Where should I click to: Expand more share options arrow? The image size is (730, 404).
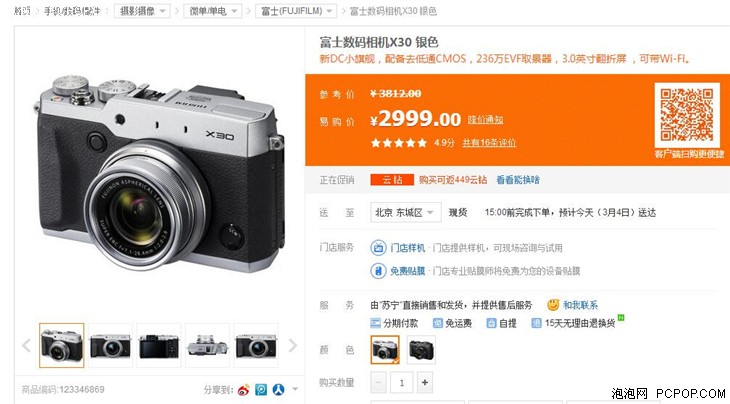295,389
